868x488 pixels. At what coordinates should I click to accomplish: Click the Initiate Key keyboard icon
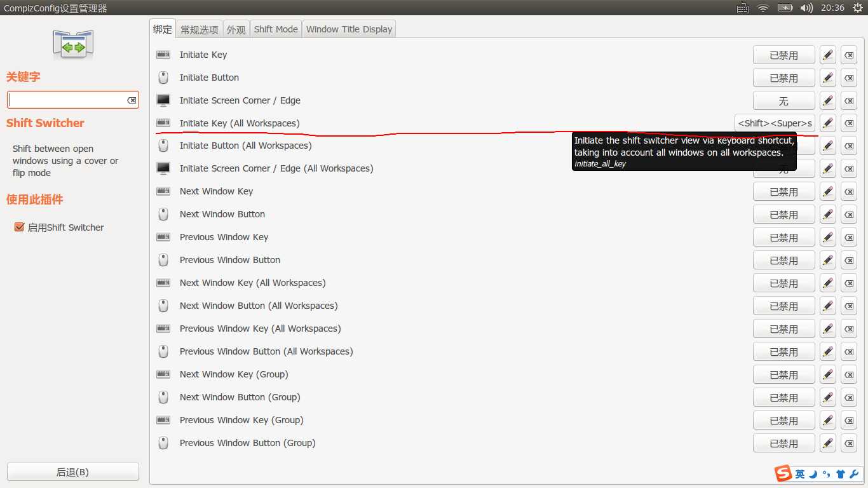163,55
